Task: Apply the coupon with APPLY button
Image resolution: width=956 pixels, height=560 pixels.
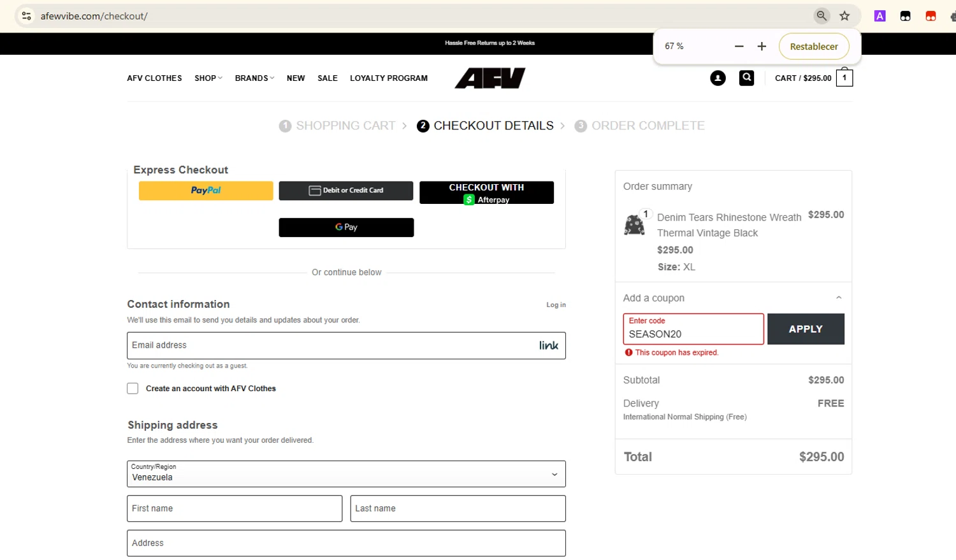Action: (806, 329)
